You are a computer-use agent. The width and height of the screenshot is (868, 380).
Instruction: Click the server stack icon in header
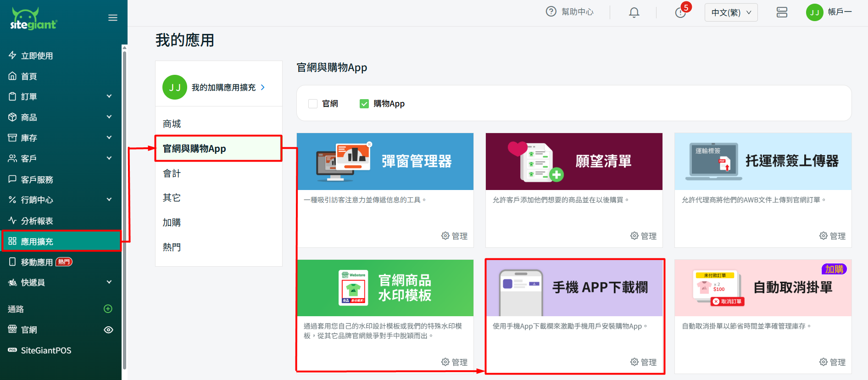click(782, 12)
